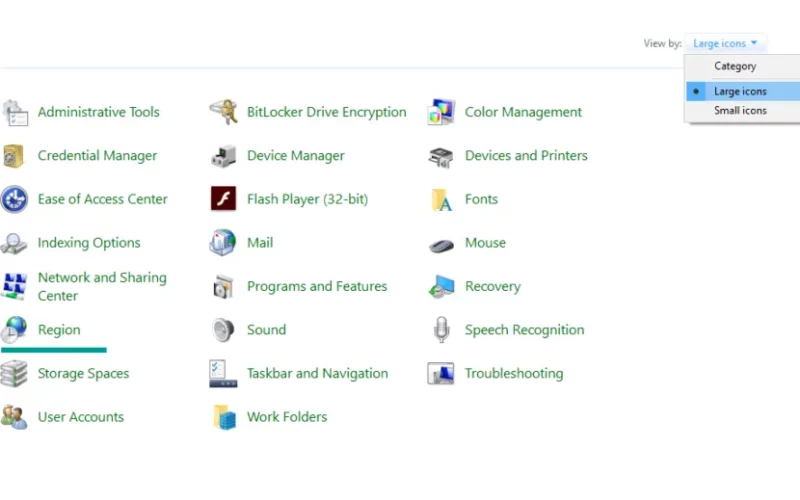Select Large icons in the View by menu
The width and height of the screenshot is (800, 500).
(x=743, y=91)
